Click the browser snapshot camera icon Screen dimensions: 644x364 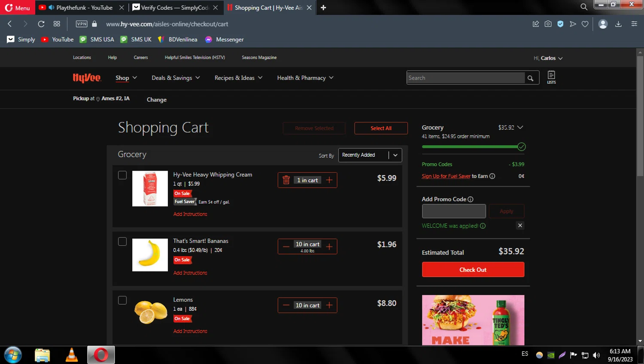point(548,24)
